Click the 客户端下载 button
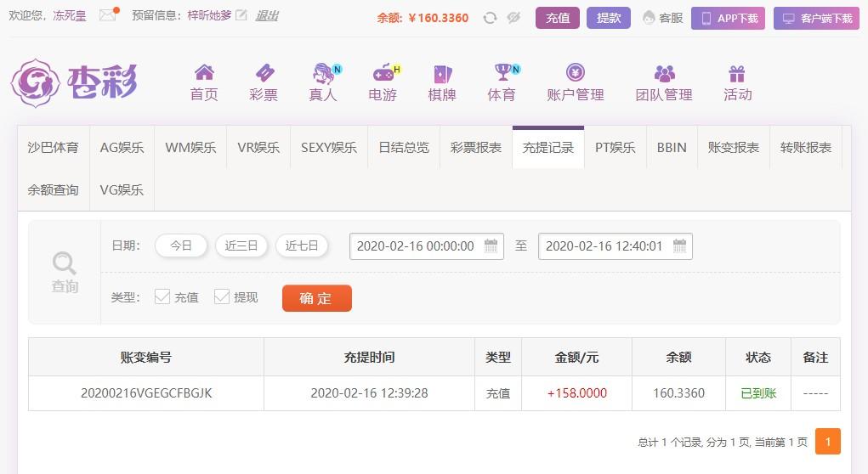Screen dimensions: 868x474 click(x=816, y=18)
